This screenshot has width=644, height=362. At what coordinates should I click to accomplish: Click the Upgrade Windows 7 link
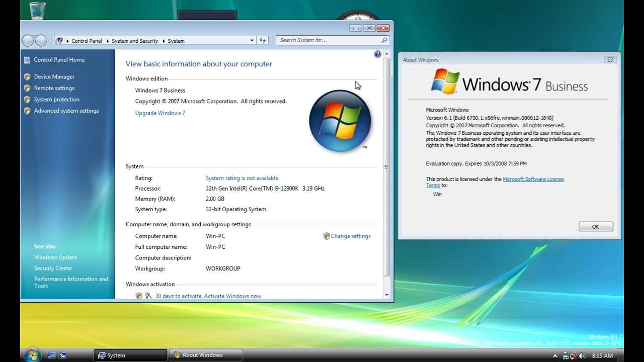[160, 113]
